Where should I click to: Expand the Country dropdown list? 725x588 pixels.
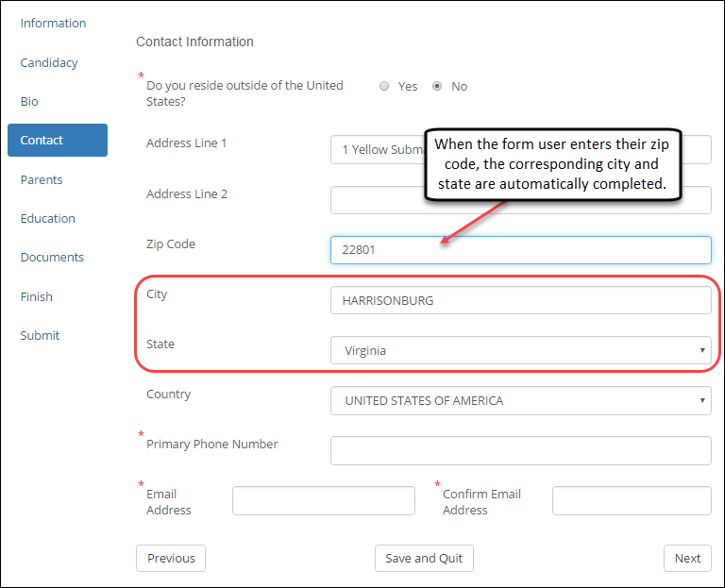click(520, 400)
